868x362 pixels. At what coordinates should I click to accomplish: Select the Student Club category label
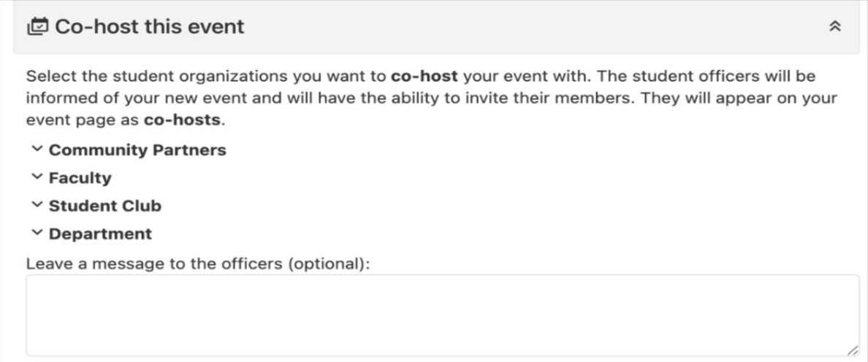coord(105,207)
